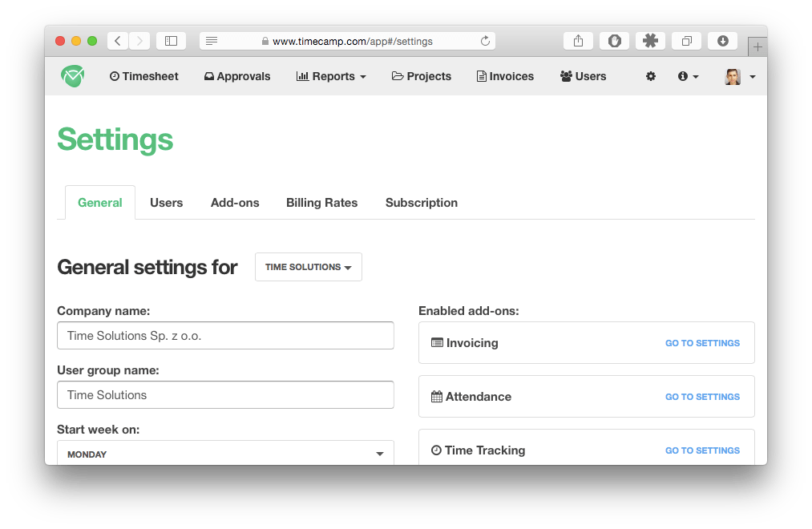Show all tabs overview
This screenshot has height=529, width=812.
pos(687,41)
